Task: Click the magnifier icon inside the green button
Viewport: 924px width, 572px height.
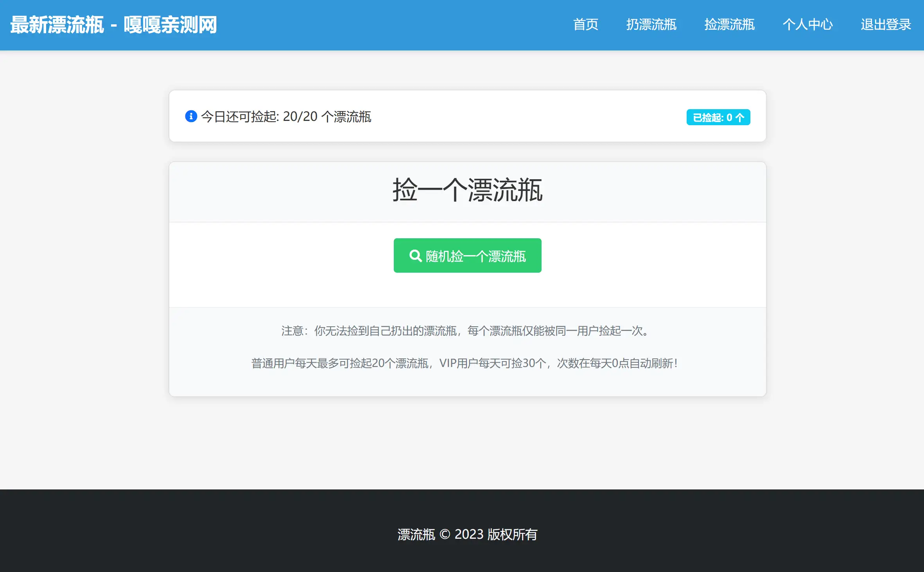Action: [x=415, y=255]
